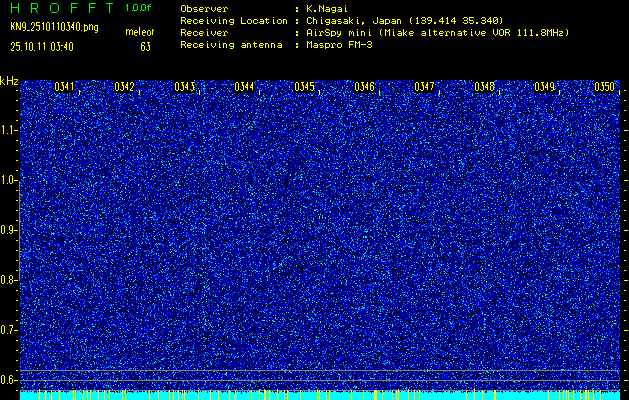The height and width of the screenshot is (400, 629).
Task: Click the 0.9 frequency axis label
Action: pos(9,230)
